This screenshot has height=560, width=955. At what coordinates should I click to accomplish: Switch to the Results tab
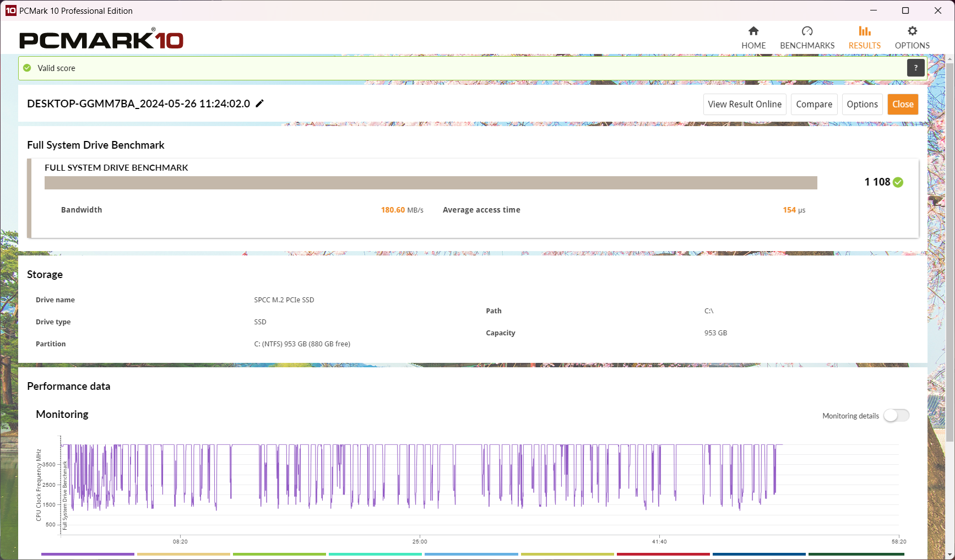pyautogui.click(x=865, y=38)
